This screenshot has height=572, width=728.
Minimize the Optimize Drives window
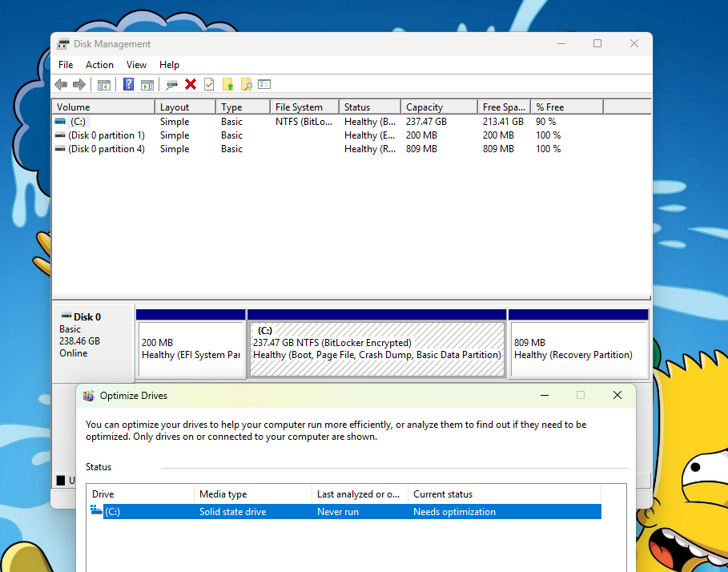pos(545,395)
